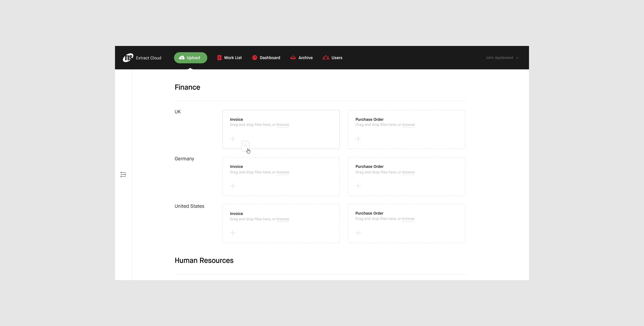The height and width of the screenshot is (326, 644).
Task: Click plus icon in Germany Invoice box
Action: coord(233,186)
